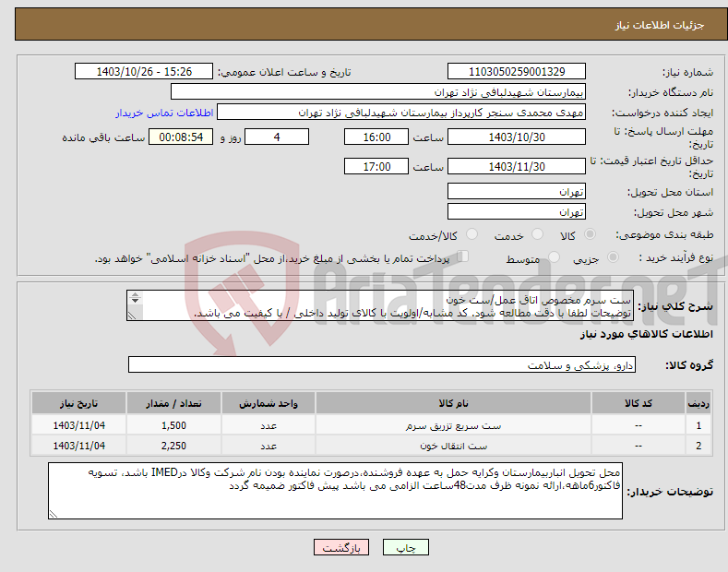Click the buyer name field بیمارستان شهیدلبافی نژاد
The image size is (728, 572).
378,92
